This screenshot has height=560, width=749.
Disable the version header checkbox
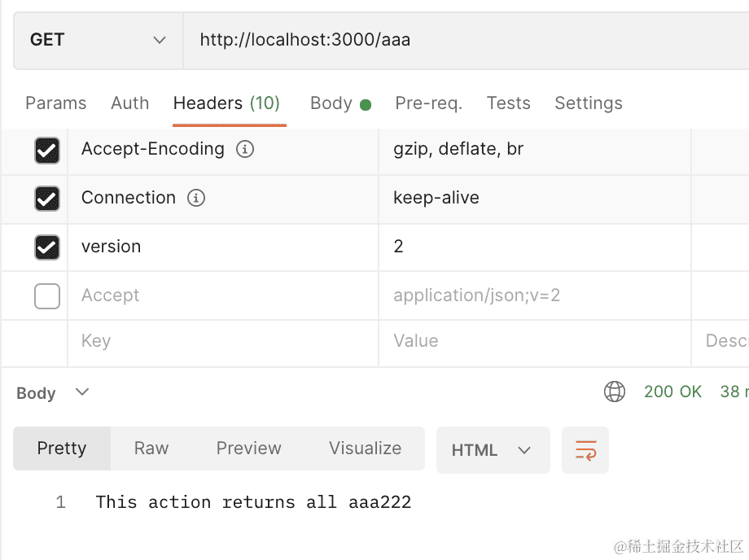47,247
